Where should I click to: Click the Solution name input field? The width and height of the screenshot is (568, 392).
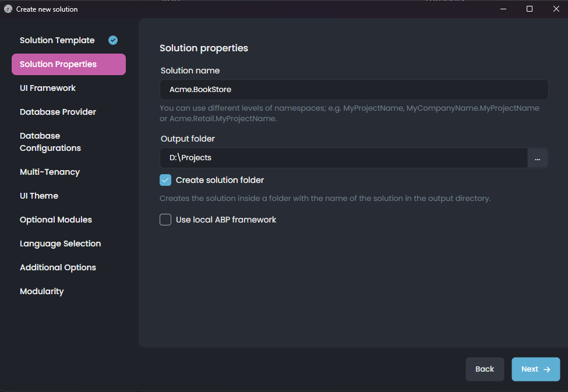[354, 90]
